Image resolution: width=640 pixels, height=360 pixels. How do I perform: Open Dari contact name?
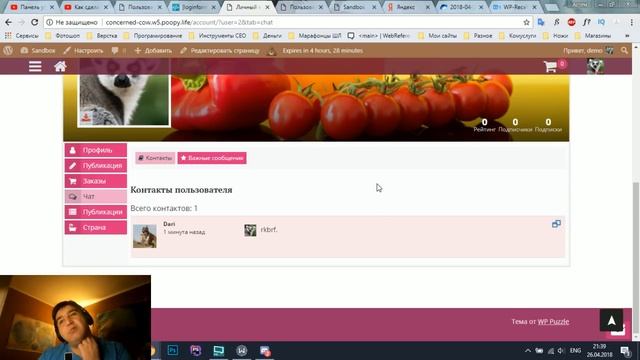(169, 224)
